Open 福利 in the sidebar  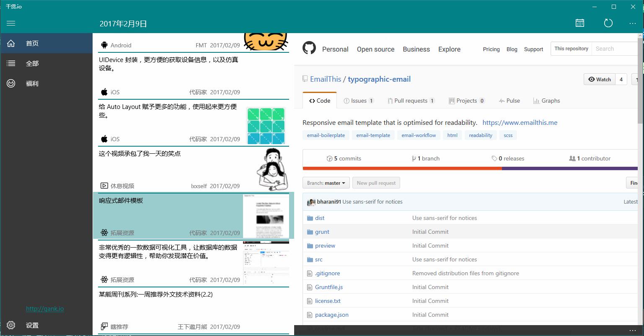(46, 83)
